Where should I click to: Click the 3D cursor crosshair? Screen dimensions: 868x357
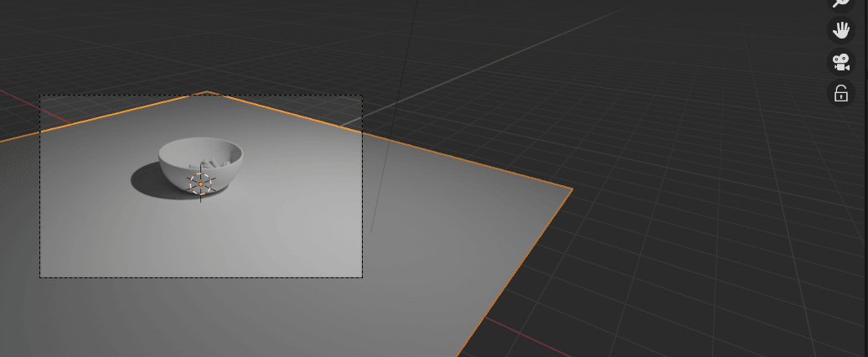pyautogui.click(x=201, y=183)
